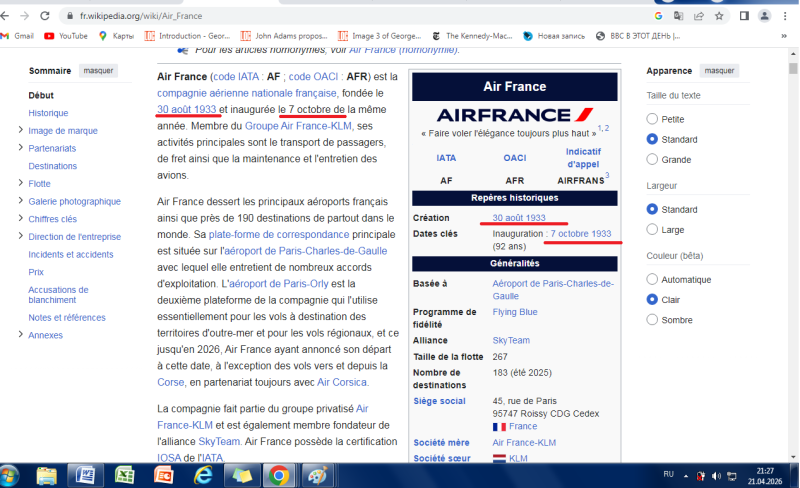
Task: Choose the Sombre color theme
Action: click(653, 319)
